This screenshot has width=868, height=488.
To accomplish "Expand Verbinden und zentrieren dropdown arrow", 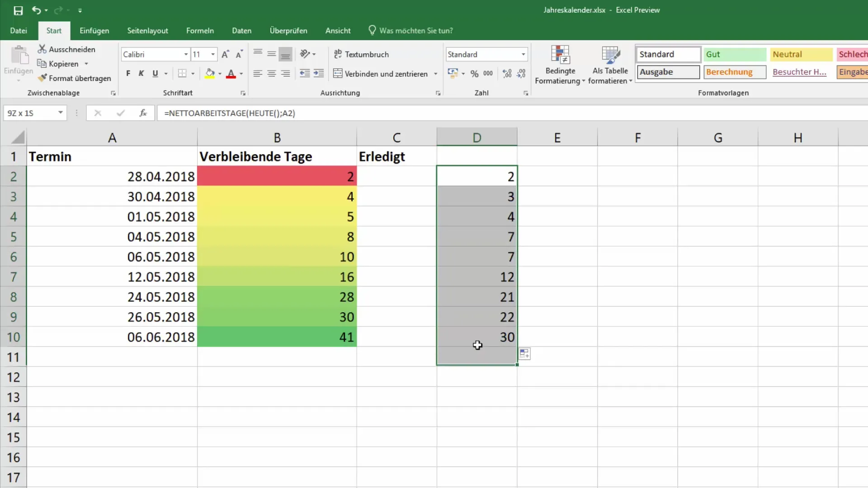I will point(436,74).
